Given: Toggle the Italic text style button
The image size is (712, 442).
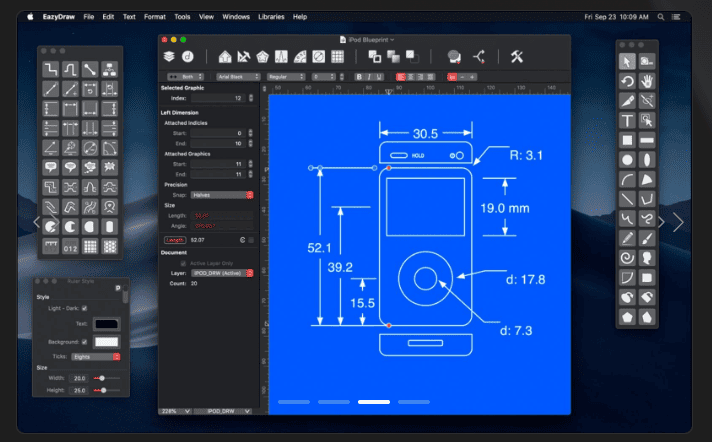Looking at the screenshot, I should 369,77.
